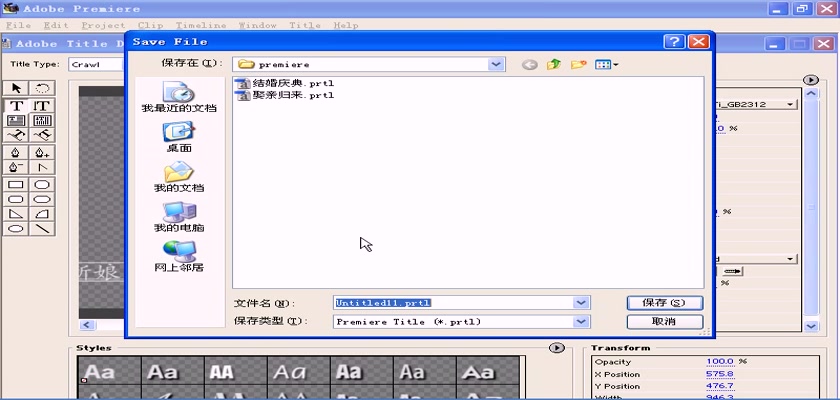Open My Recent Documents (我最近的文档)
Viewport: 840px width, 400px height.
[179, 97]
